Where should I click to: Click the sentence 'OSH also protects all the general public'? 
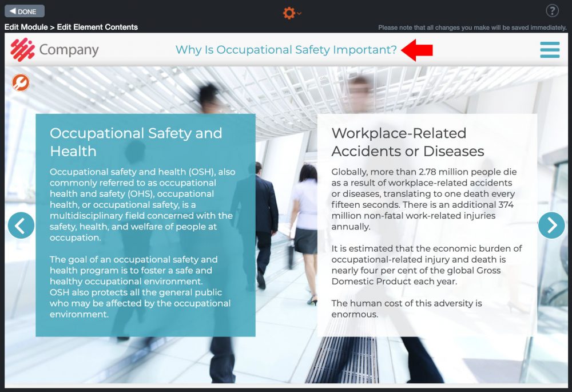point(140,303)
